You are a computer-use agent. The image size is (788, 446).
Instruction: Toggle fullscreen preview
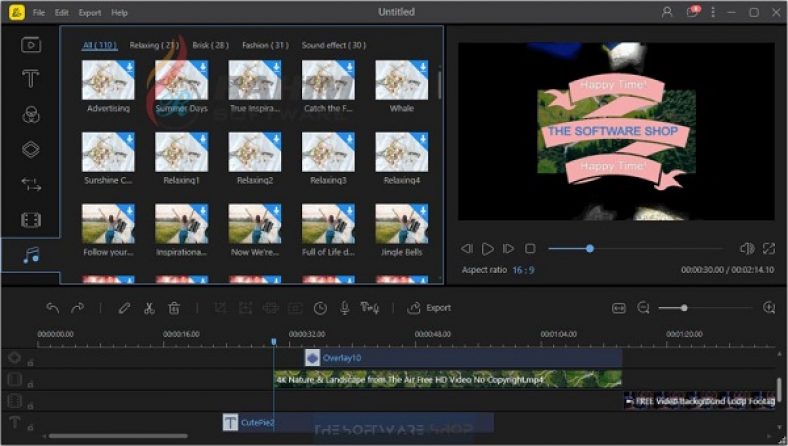point(768,248)
